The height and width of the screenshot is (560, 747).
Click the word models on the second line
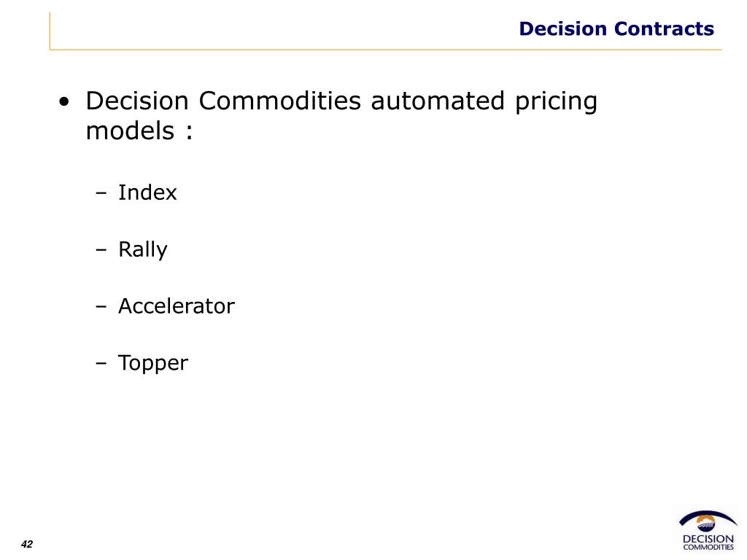tap(130, 131)
